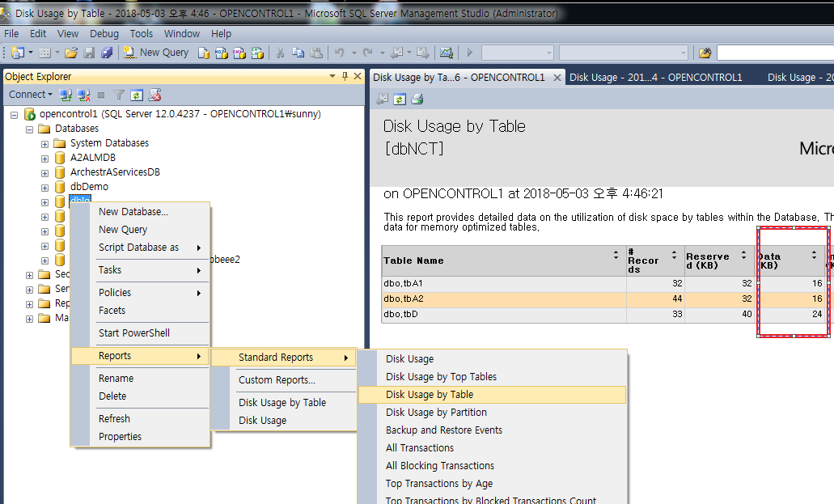
Task: Click the dbo.tbD table name
Action: [401, 314]
